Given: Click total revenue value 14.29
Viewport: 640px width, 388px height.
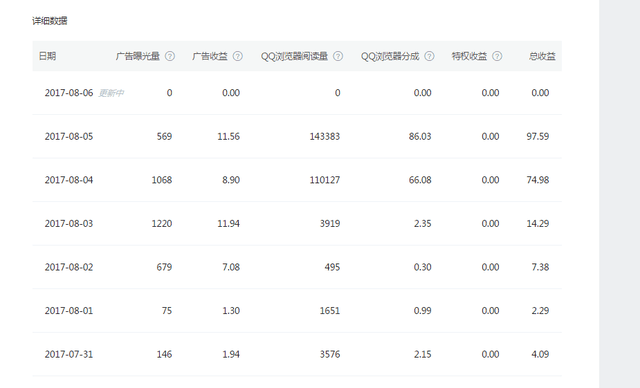Looking at the screenshot, I should pos(538,224).
